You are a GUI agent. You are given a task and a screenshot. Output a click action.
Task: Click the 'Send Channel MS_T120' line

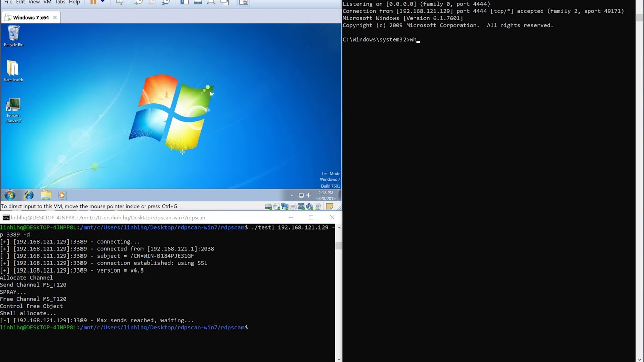pyautogui.click(x=33, y=285)
